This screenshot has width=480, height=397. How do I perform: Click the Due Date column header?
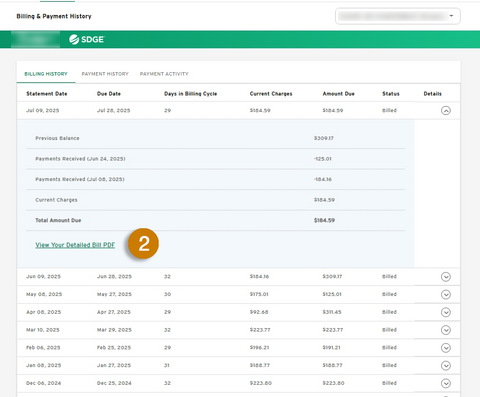pyautogui.click(x=109, y=94)
